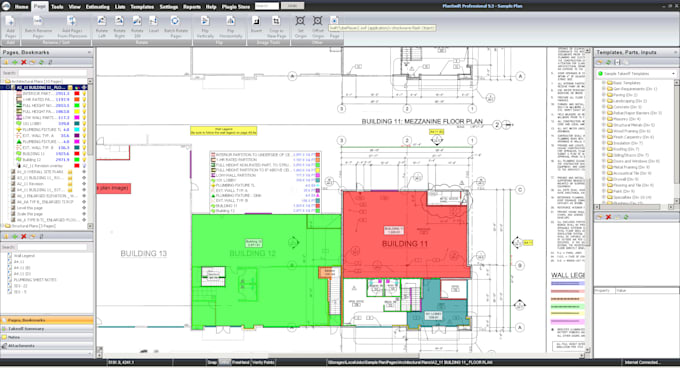The width and height of the screenshot is (680, 368).
Task: Open the Estimating ribbon tab
Action: [x=98, y=7]
